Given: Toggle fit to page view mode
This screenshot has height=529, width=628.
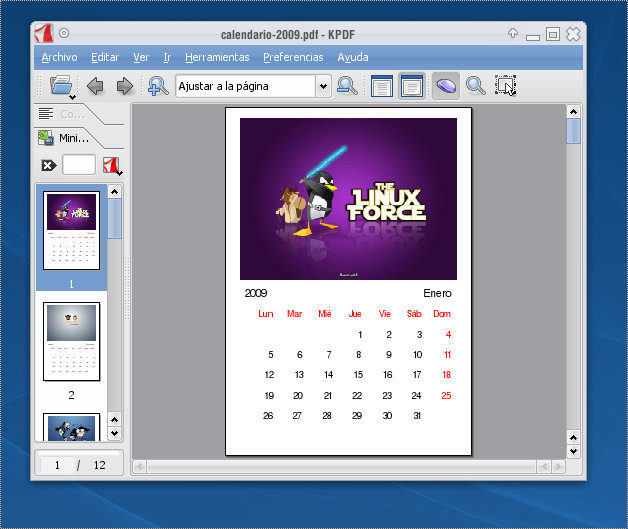Looking at the screenshot, I should coord(411,86).
